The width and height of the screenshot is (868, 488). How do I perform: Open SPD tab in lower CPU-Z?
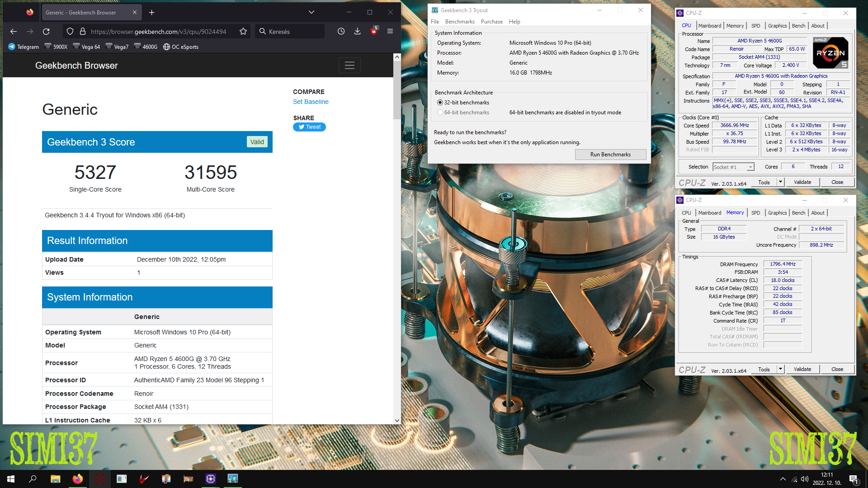[755, 213]
